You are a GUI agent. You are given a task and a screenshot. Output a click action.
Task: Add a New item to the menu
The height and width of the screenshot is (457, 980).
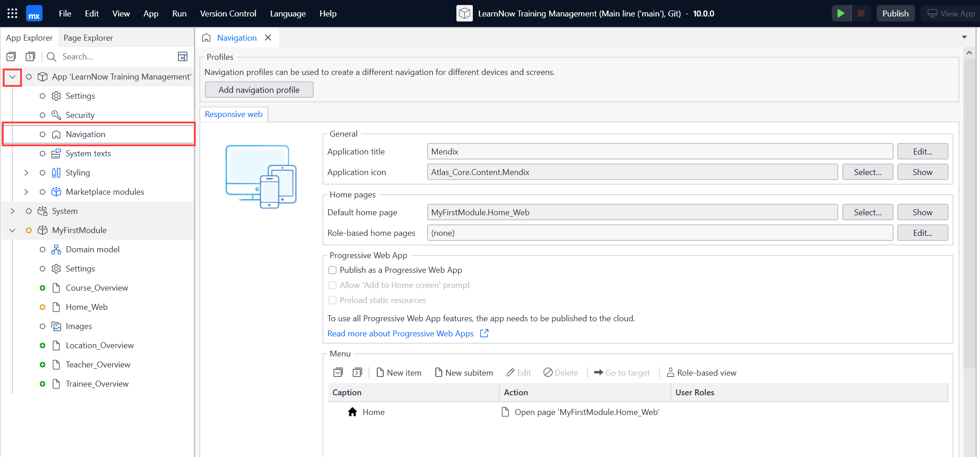pyautogui.click(x=399, y=372)
